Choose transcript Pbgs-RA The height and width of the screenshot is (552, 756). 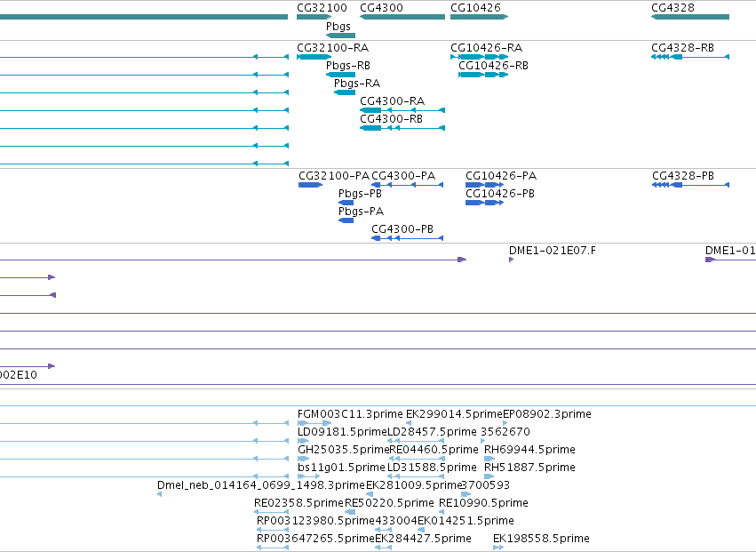[x=357, y=84]
